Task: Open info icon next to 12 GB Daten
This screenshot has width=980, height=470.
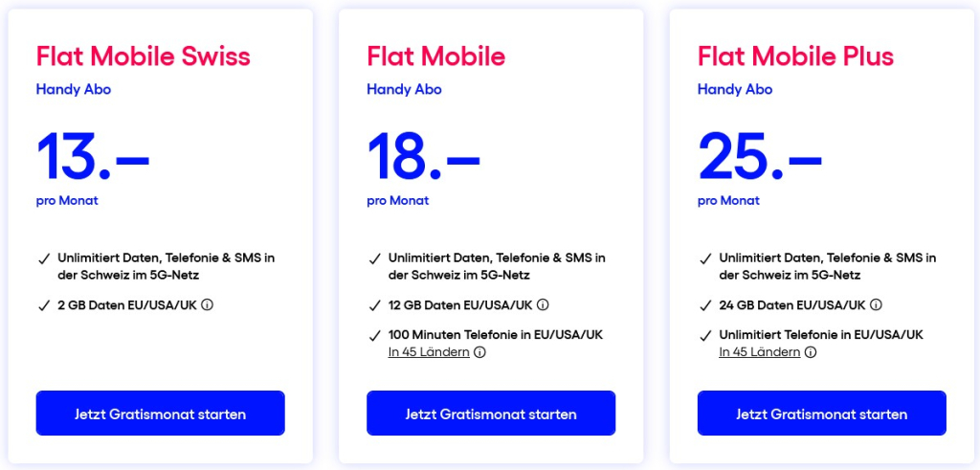Action: (543, 305)
